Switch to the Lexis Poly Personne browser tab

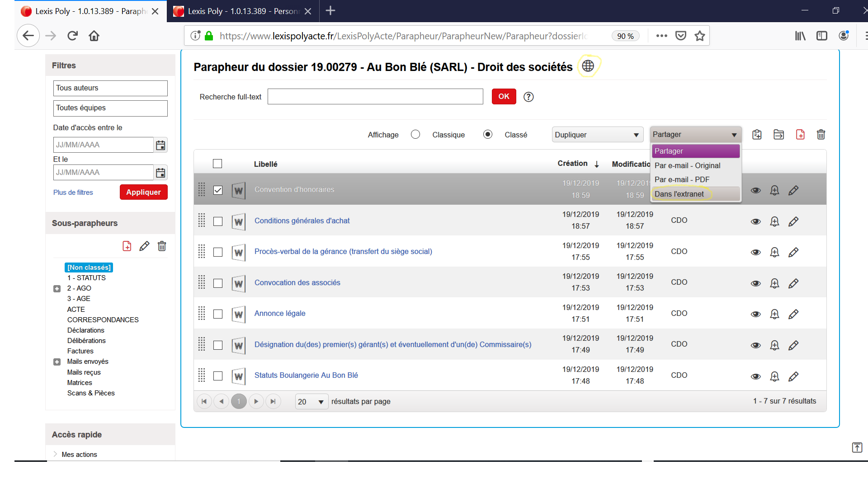coord(242,11)
